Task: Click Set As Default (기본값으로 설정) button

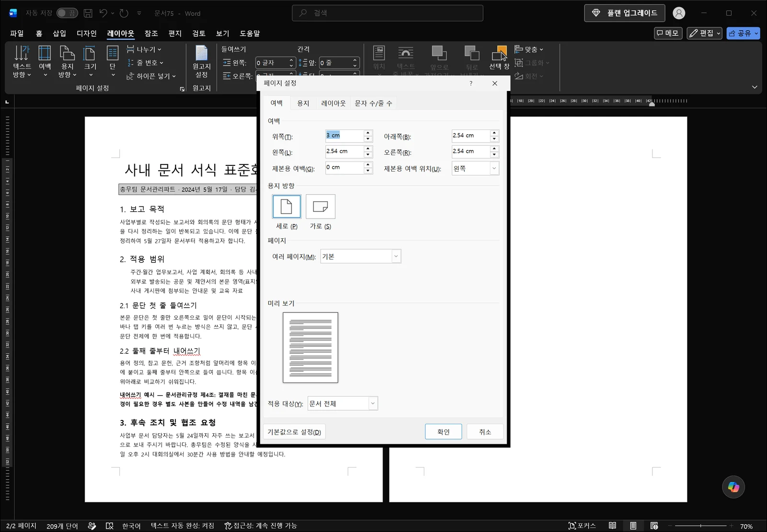Action: 294,432
